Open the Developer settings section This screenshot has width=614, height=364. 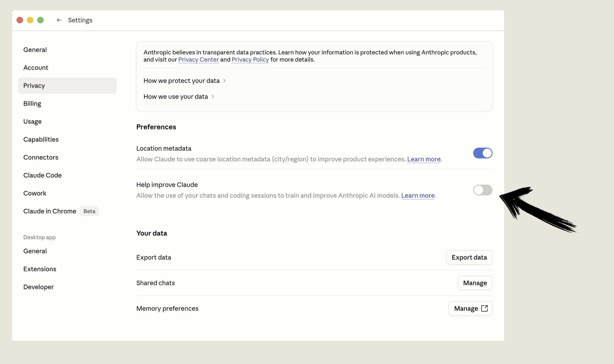67,287
